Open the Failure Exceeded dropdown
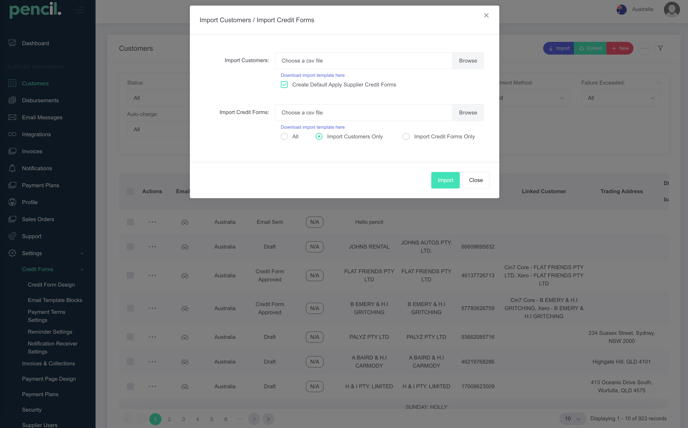Image resolution: width=688 pixels, height=428 pixels. click(620, 98)
